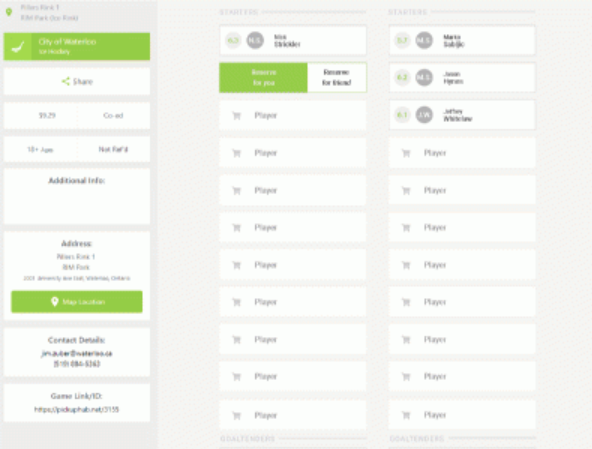This screenshot has height=449, width=592.
Task: Click the contact phone number
Action: click(x=77, y=364)
